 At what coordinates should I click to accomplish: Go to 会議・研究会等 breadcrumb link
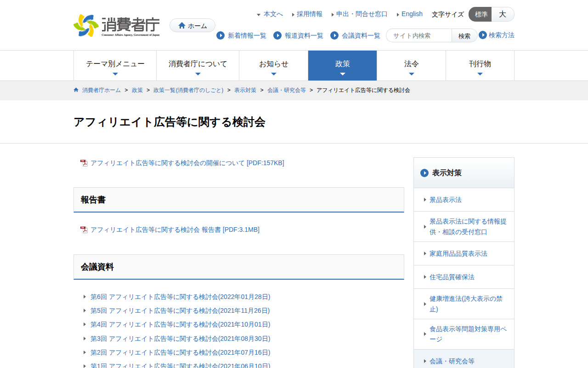pyautogui.click(x=287, y=90)
